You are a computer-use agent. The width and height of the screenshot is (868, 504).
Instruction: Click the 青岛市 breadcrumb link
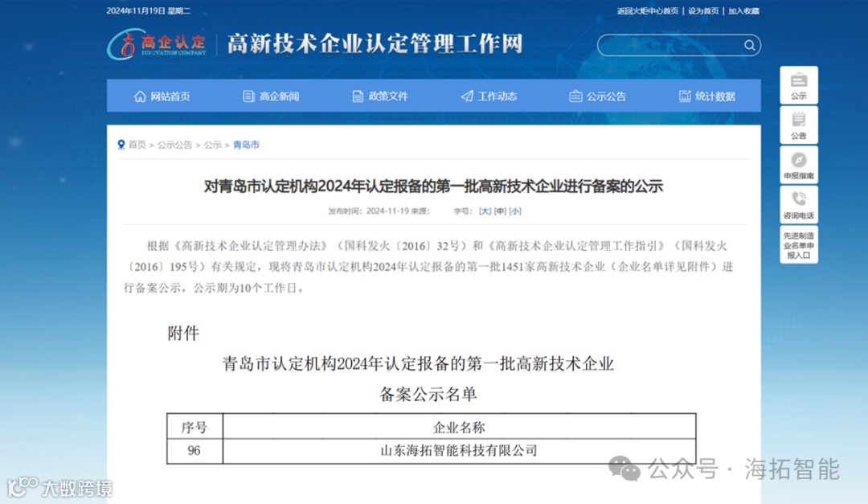point(246,145)
